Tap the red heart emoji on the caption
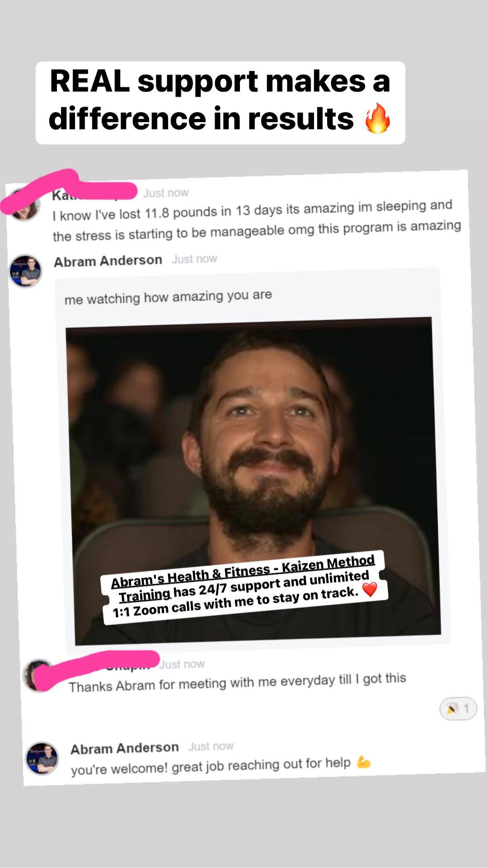 370,589
